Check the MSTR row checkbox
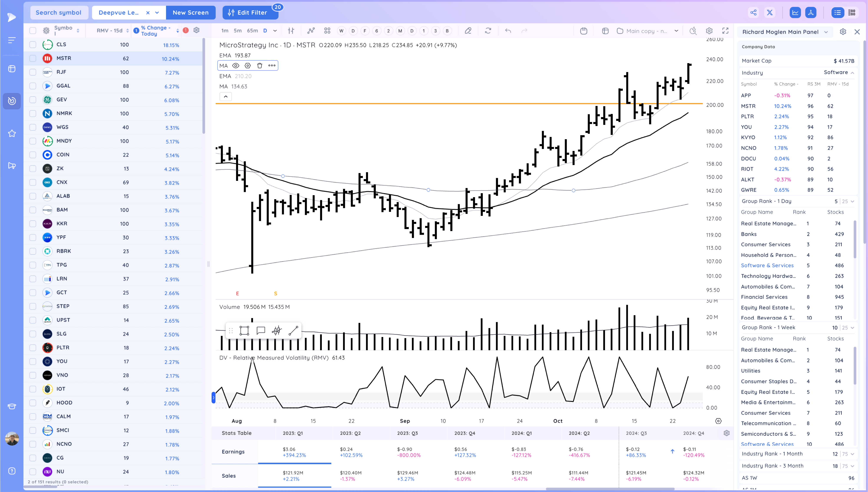The height and width of the screenshot is (492, 868). tap(33, 58)
